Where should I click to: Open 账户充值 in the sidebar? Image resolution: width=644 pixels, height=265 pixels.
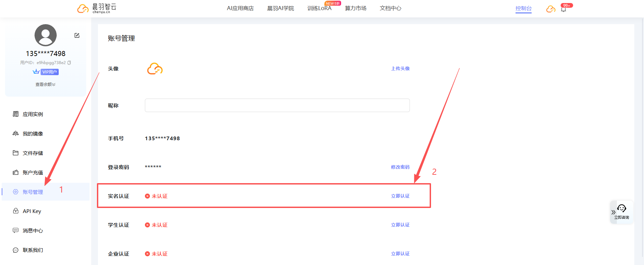pyautogui.click(x=33, y=173)
